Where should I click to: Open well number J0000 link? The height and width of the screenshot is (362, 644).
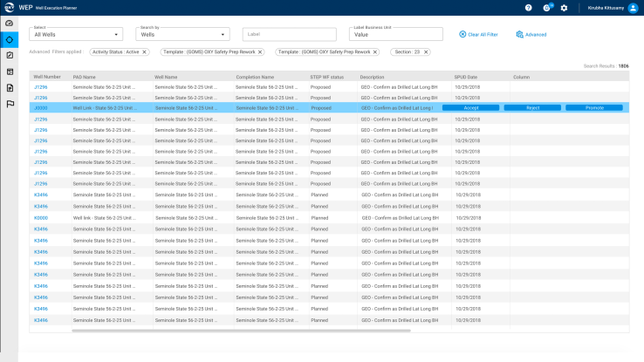click(x=41, y=108)
